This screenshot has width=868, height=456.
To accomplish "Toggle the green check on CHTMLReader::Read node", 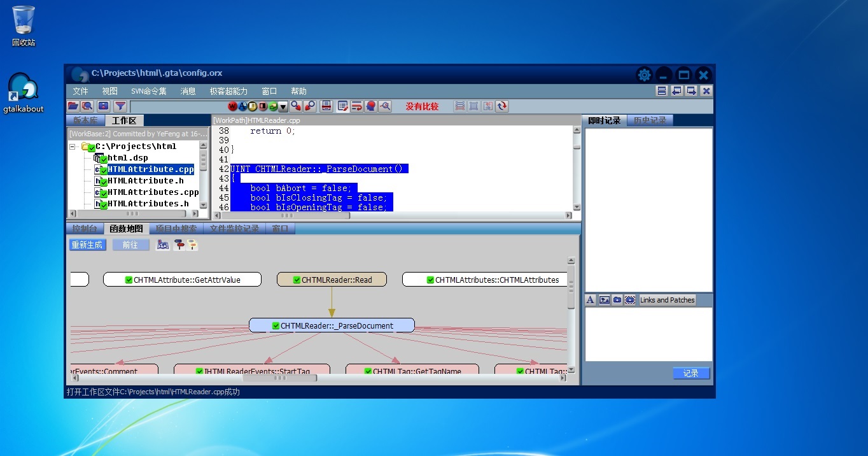I will [297, 280].
